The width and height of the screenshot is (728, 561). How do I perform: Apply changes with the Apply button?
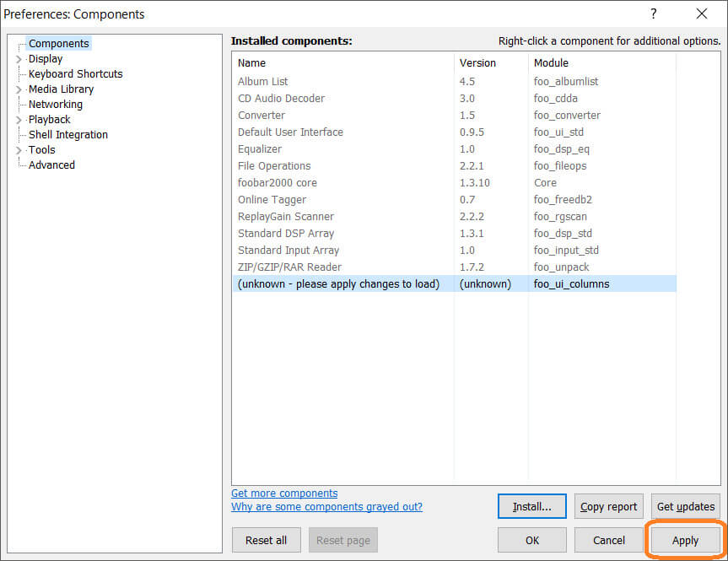point(685,540)
